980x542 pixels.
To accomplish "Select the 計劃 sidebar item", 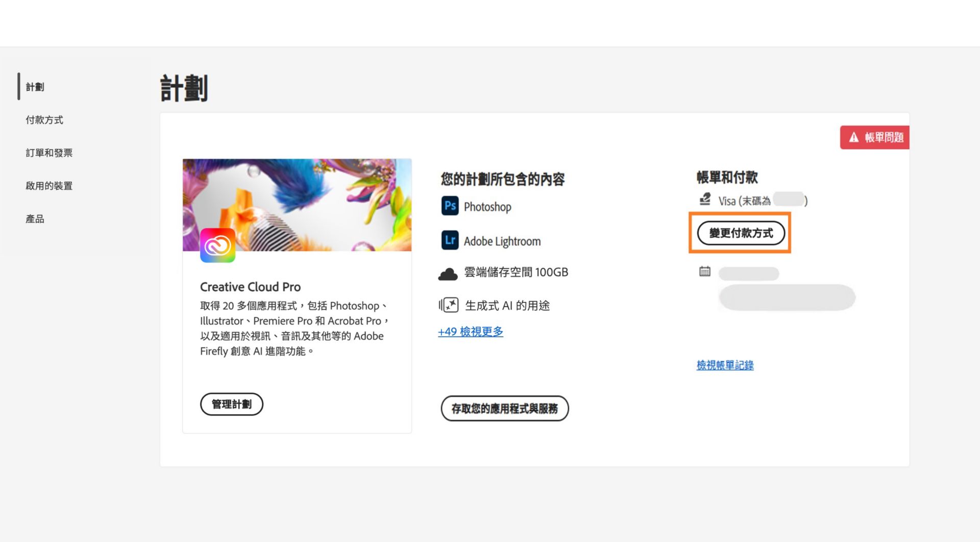I will click(x=34, y=87).
